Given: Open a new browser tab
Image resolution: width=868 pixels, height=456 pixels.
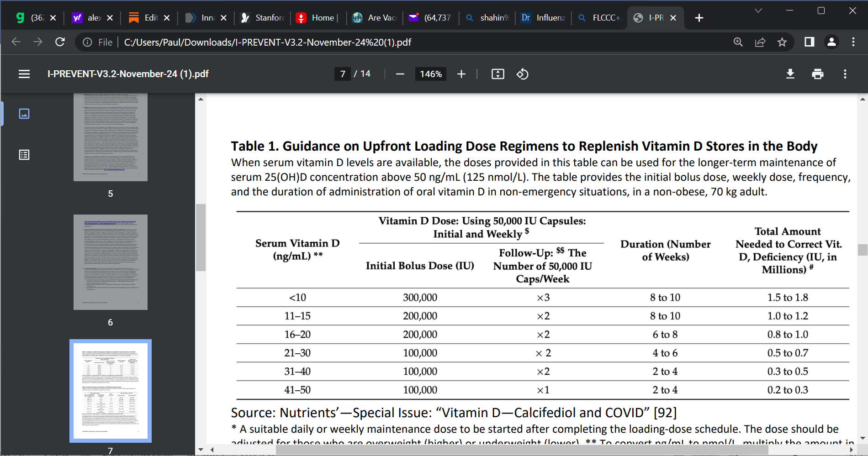Looking at the screenshot, I should (x=699, y=18).
